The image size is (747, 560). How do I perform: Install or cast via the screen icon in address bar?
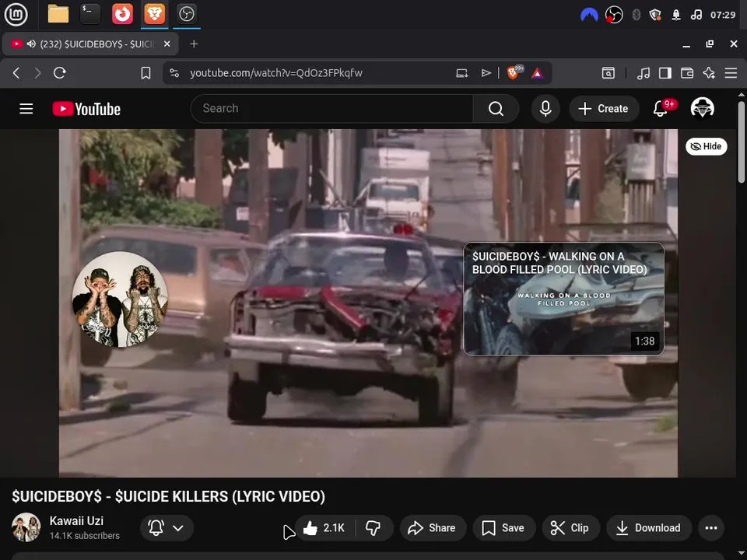[461, 73]
